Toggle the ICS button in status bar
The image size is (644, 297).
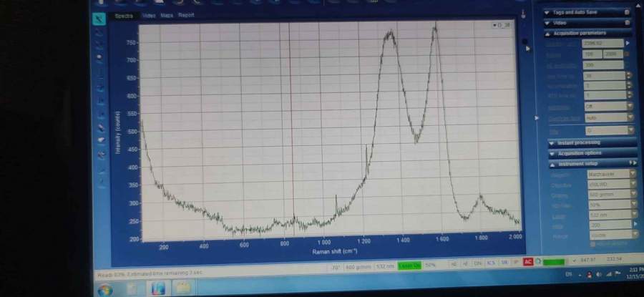(x=491, y=263)
